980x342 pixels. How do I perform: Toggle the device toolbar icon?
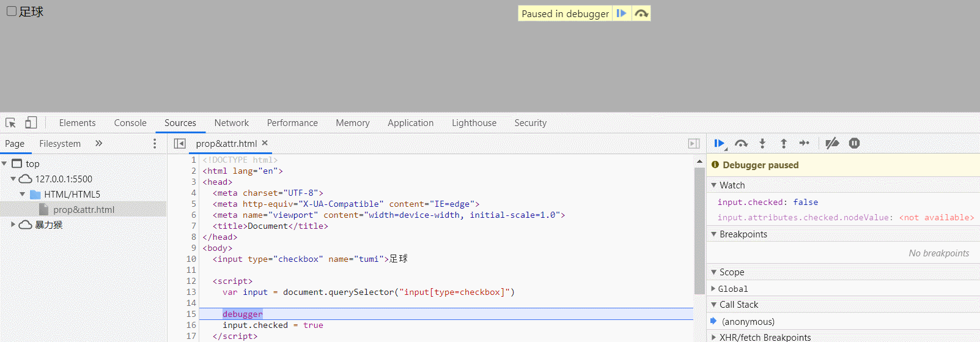coord(31,122)
